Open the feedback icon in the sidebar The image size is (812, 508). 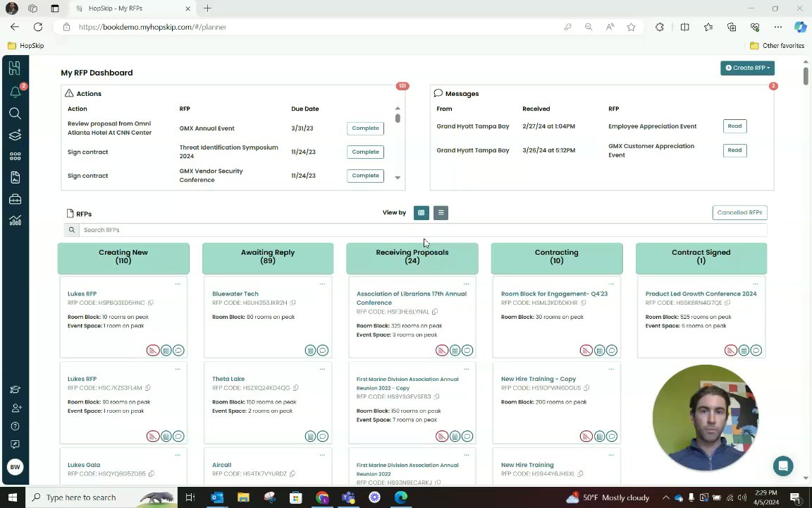15,445
